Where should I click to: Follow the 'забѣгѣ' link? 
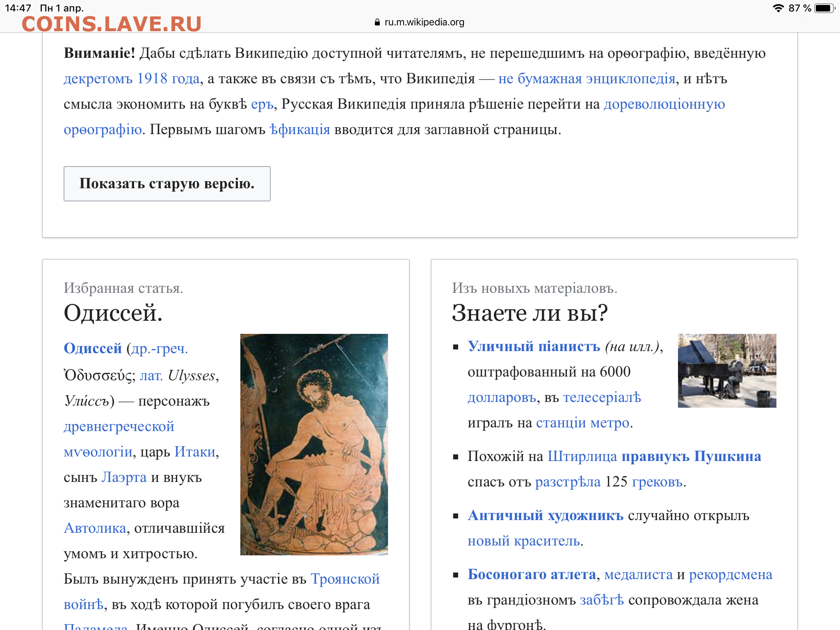pyautogui.click(x=602, y=600)
